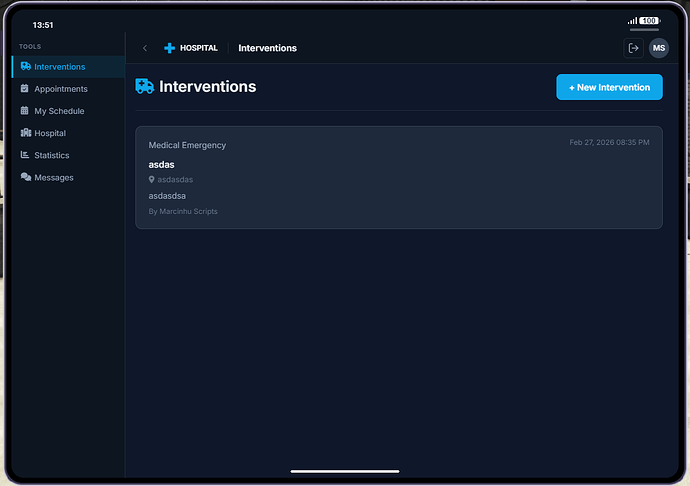The height and width of the screenshot is (486, 690).
Task: Click the Statistics chart icon
Action: coord(25,155)
